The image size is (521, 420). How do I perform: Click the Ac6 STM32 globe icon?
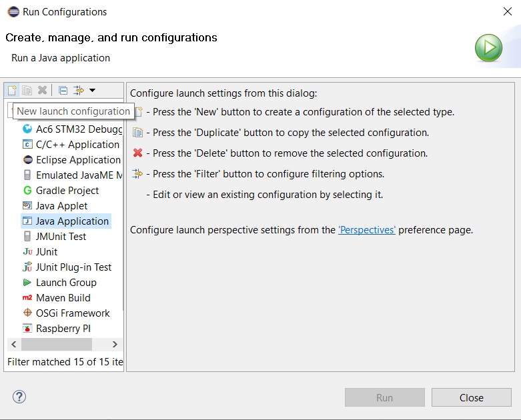tap(27, 129)
